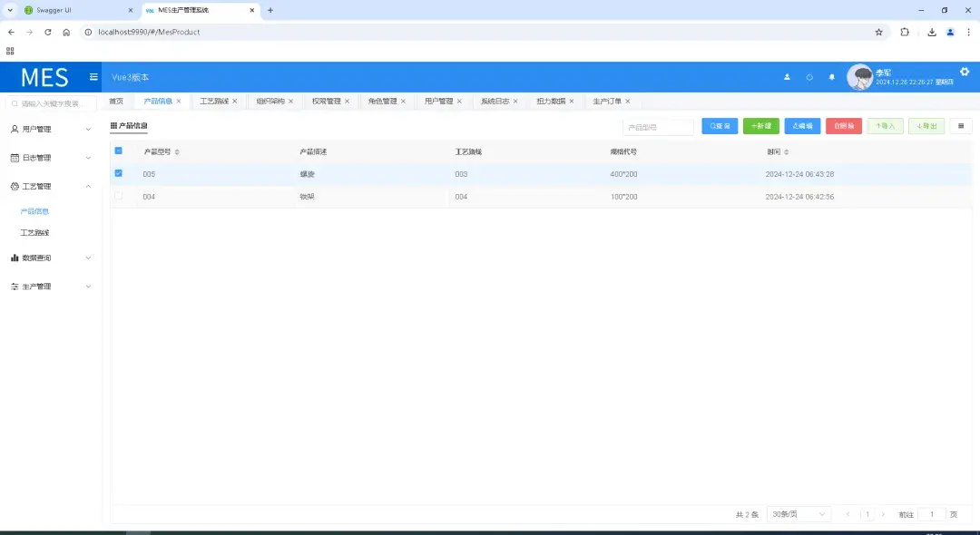Click the edit (编辑) toolbar icon
980x535 pixels.
click(795, 126)
